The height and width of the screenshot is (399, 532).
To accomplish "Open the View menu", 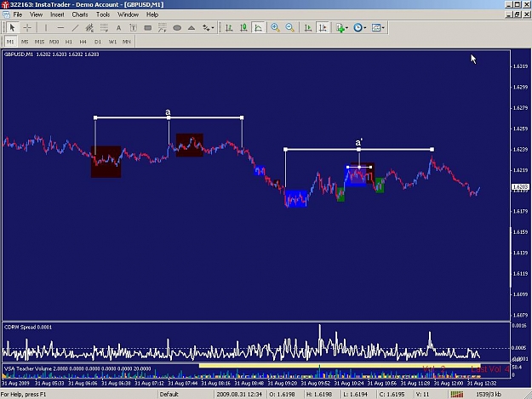I will point(36,14).
